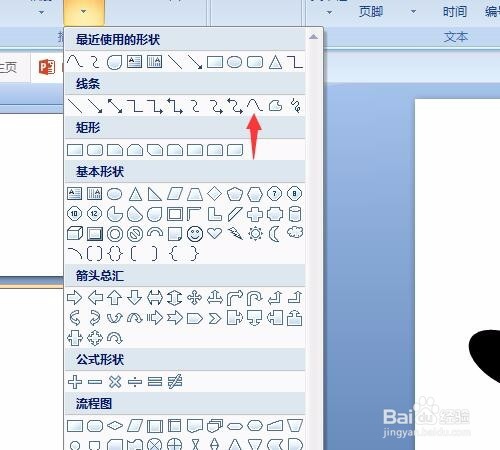Insert the Plus equation shape
Image resolution: width=500 pixels, height=450 pixels.
(75, 382)
